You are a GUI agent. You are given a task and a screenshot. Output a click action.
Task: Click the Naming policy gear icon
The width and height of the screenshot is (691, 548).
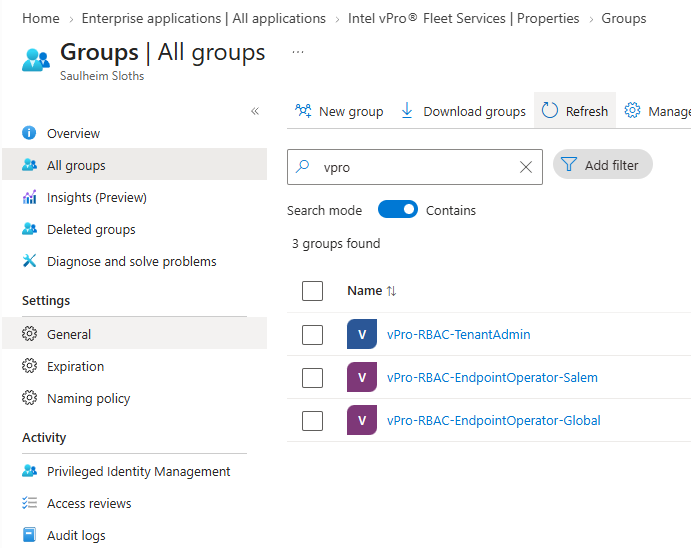click(x=29, y=398)
